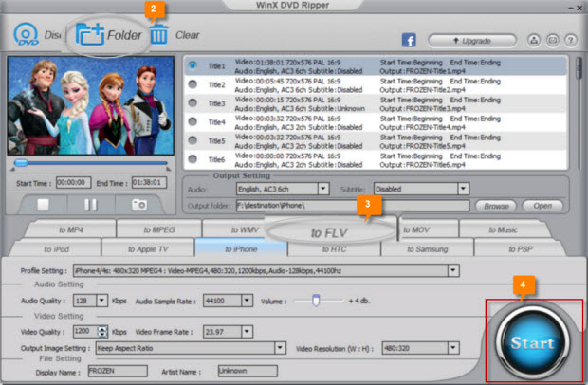588x385 pixels.
Task: Expand the Audio Sample Rate dropdown
Action: point(247,301)
